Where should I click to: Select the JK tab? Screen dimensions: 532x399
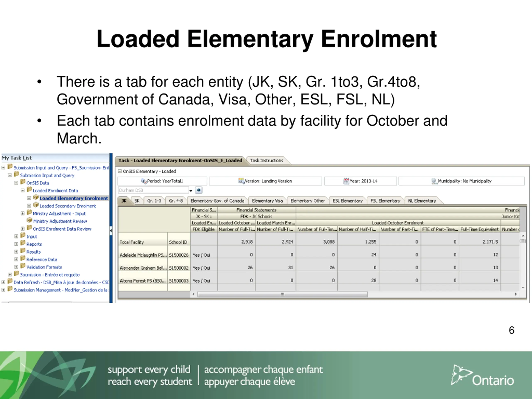coord(124,201)
